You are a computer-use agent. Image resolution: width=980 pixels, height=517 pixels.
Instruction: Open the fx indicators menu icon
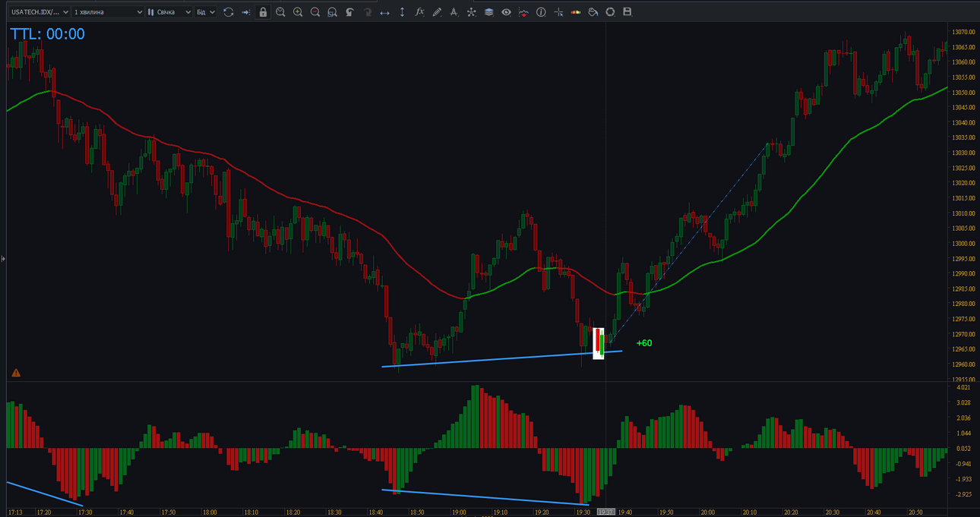click(419, 12)
